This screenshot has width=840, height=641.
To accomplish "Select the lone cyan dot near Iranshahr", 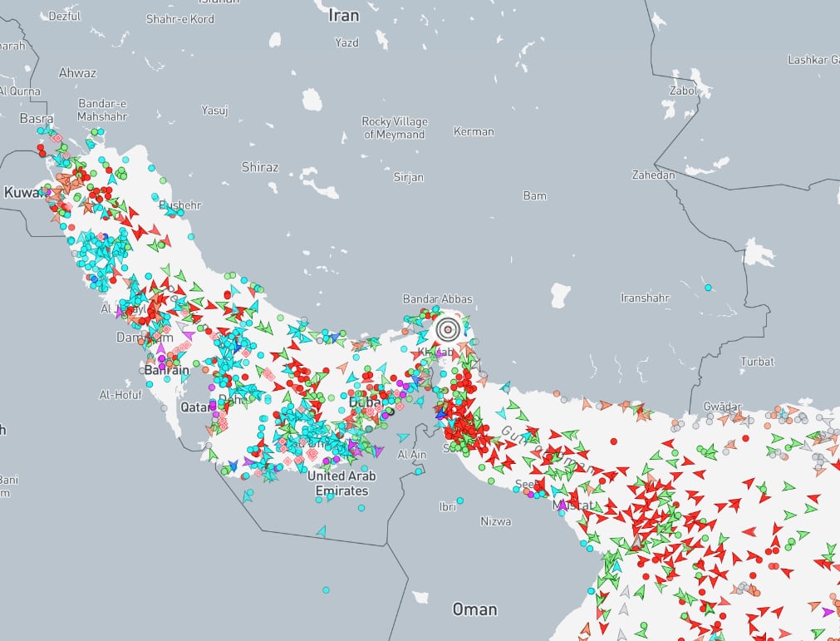I will (x=708, y=288).
